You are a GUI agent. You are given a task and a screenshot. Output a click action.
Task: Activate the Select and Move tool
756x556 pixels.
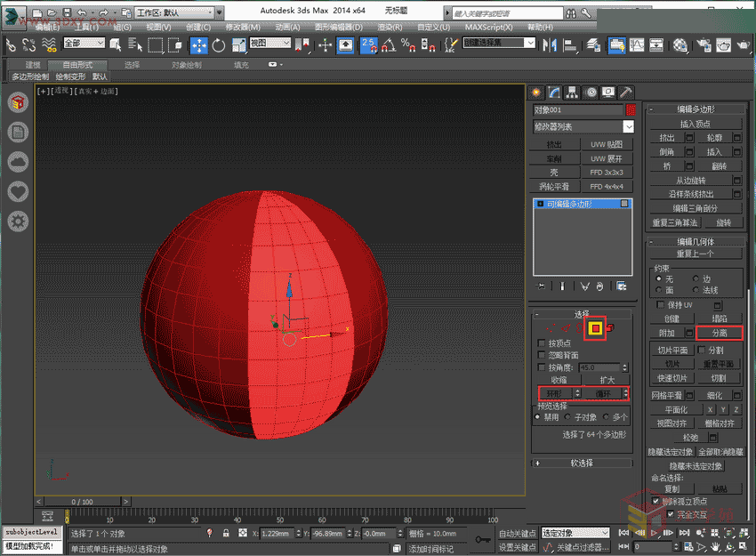[x=199, y=45]
